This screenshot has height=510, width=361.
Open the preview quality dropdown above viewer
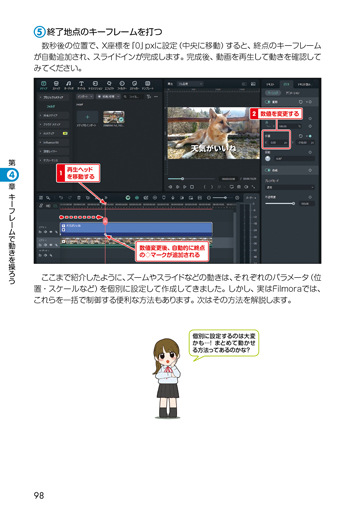[x=189, y=84]
